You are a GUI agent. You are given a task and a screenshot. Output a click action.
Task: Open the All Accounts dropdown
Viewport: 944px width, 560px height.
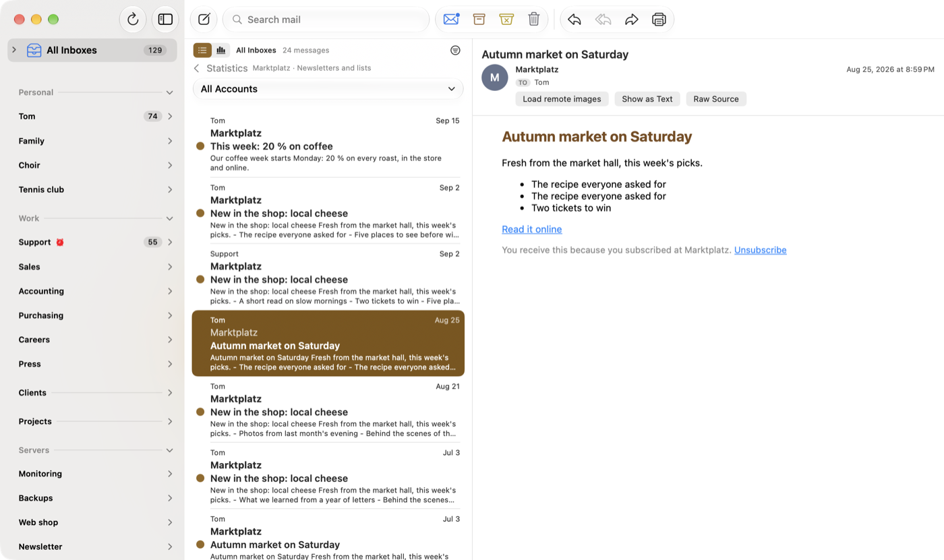tap(328, 89)
